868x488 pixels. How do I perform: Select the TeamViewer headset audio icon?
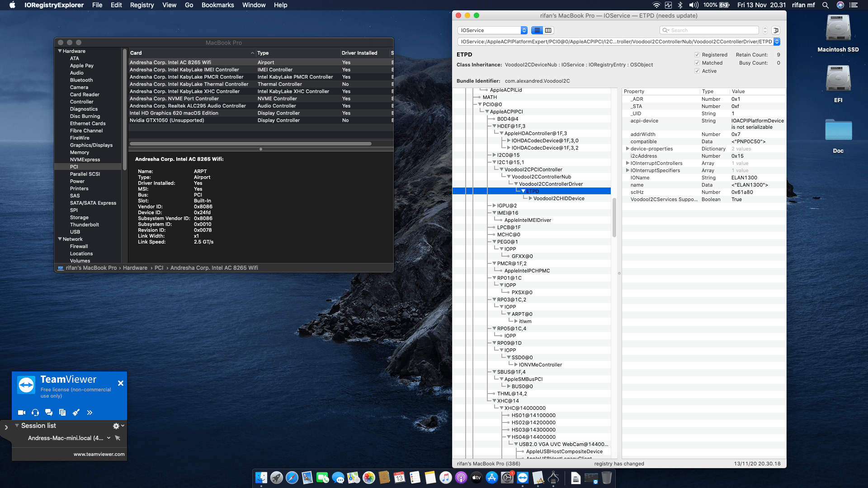point(34,412)
